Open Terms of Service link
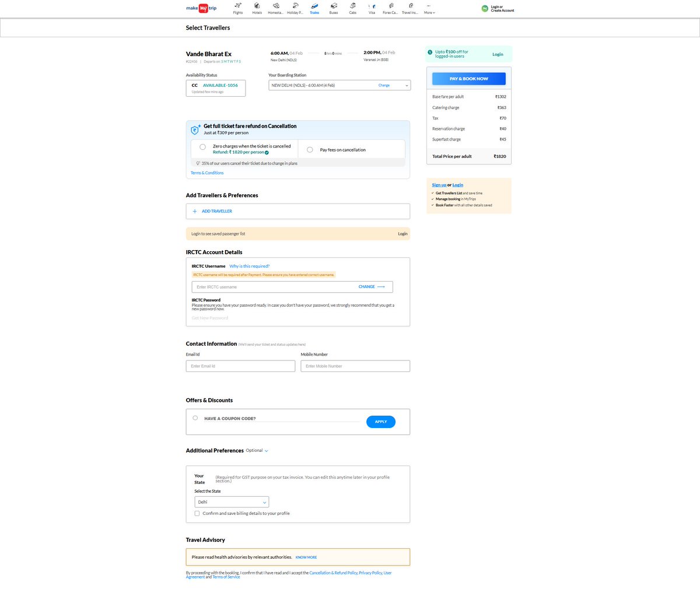The image size is (700, 614). [x=226, y=577]
